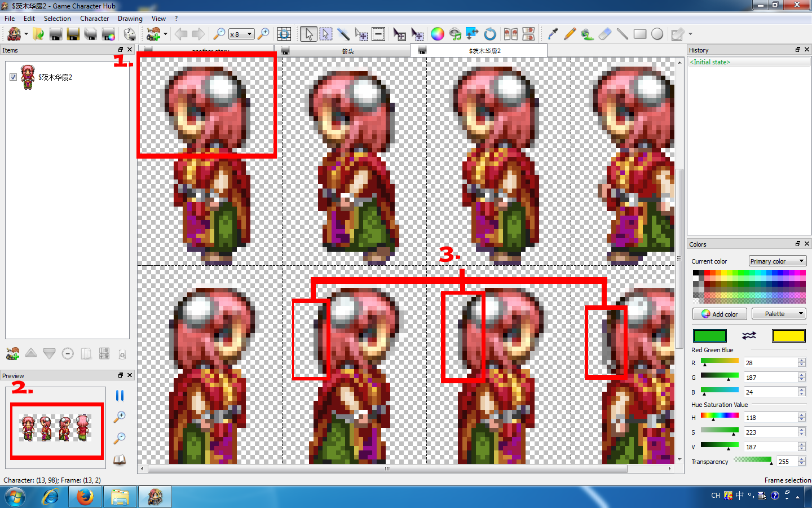The width and height of the screenshot is (812, 508).
Task: Click the zoom in magnifier in toolbar
Action: point(263,34)
